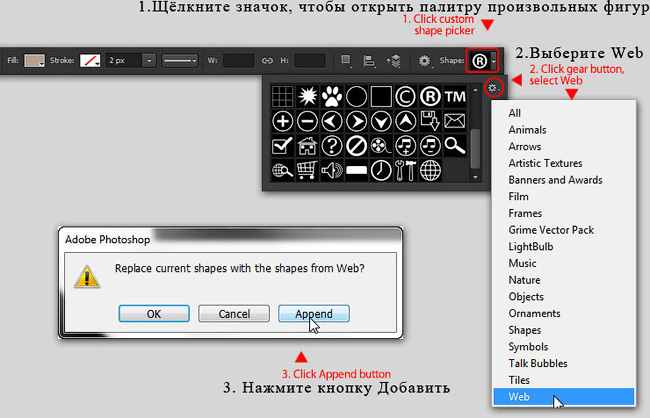
Task: Open options bar geometry gear settings
Action: click(424, 61)
